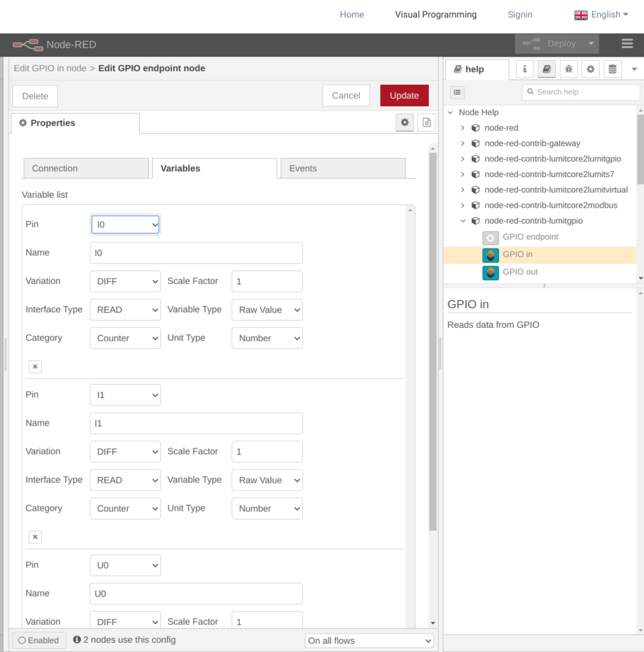The width and height of the screenshot is (644, 652).
Task: Collapse the Node Help tree
Action: pyautogui.click(x=451, y=112)
